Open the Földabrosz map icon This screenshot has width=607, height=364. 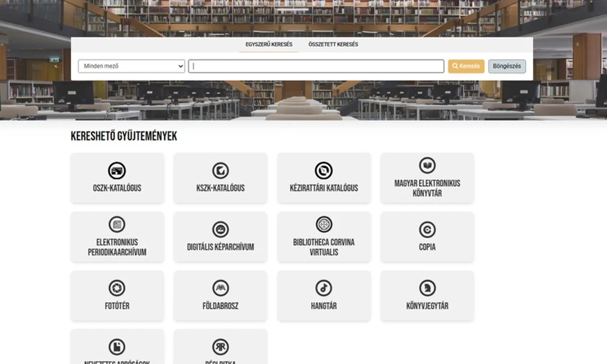220,288
